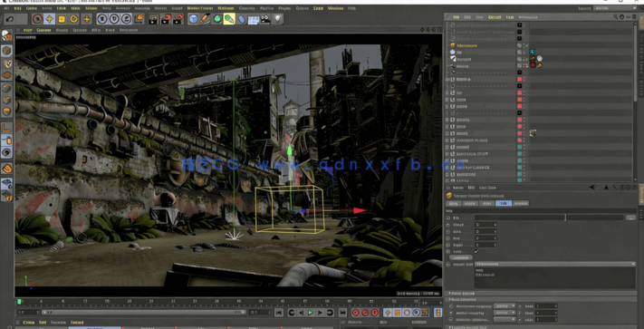This screenshot has width=644, height=329.
Task: Click the Render View clapperboard icon
Action: pos(154,19)
